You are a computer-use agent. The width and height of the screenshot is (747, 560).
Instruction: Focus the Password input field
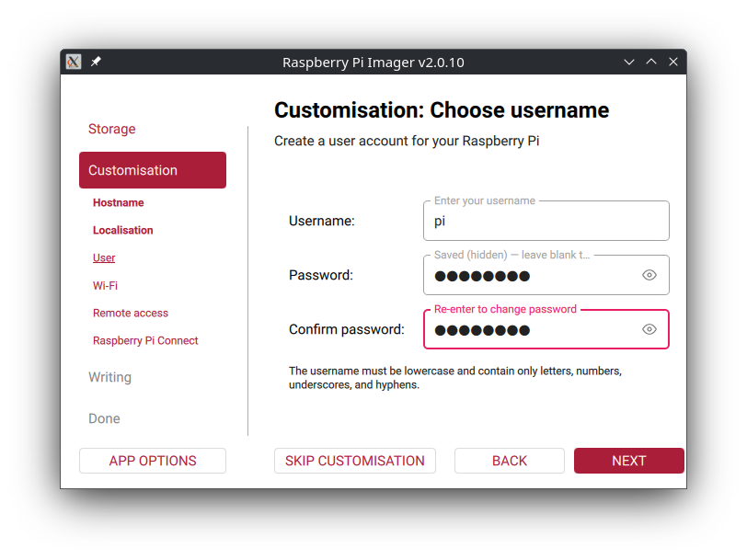coord(546,275)
